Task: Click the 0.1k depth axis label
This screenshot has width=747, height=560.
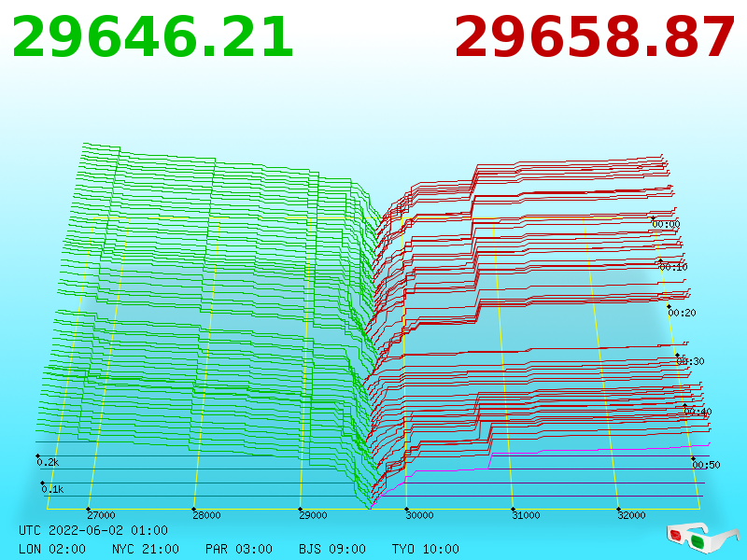Action: coord(52,489)
